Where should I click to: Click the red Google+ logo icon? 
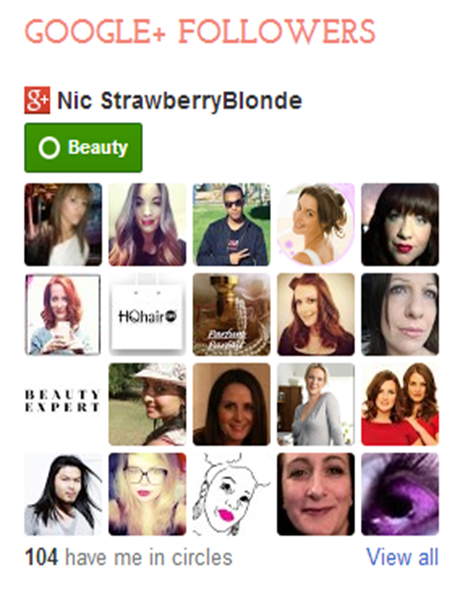pos(37,100)
